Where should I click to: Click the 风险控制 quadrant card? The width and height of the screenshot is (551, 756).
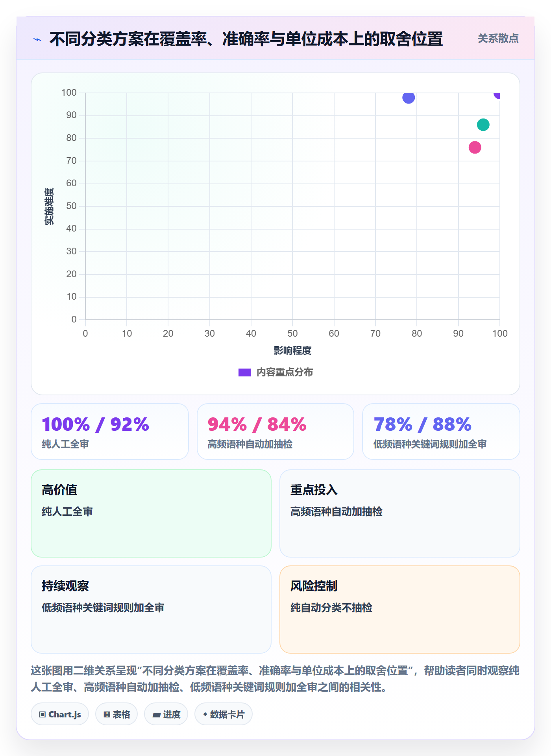coord(400,610)
